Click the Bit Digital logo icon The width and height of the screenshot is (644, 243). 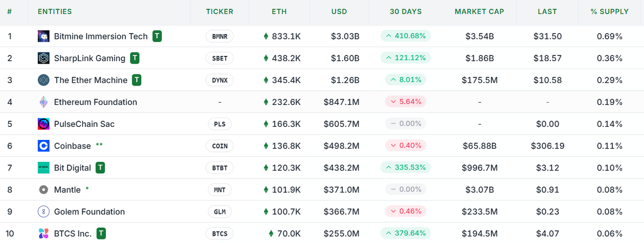point(44,168)
